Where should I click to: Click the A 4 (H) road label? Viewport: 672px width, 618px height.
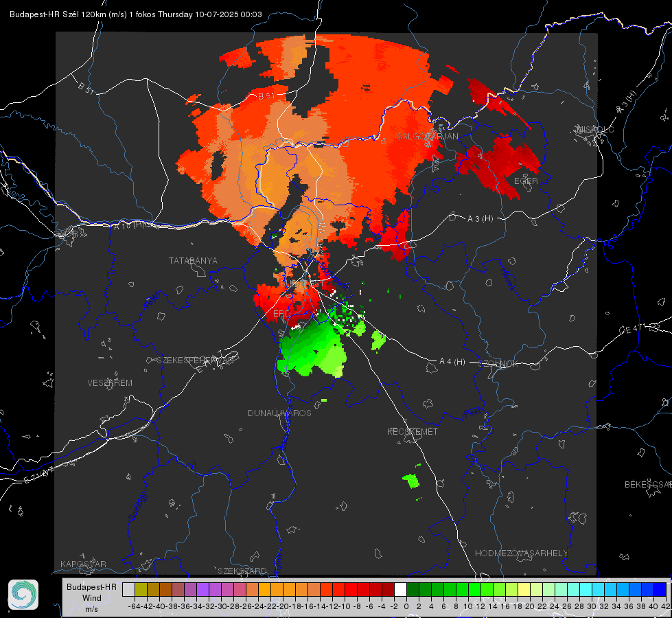[x=452, y=362]
